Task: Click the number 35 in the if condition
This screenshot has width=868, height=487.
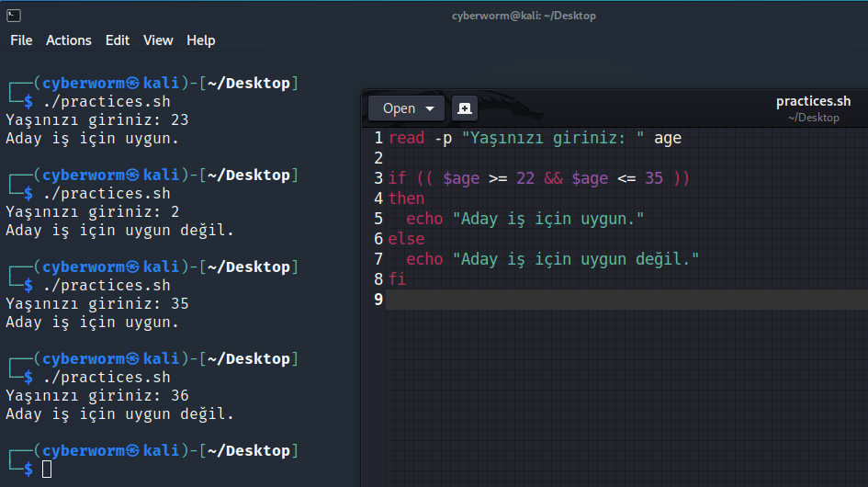Action: tap(653, 178)
